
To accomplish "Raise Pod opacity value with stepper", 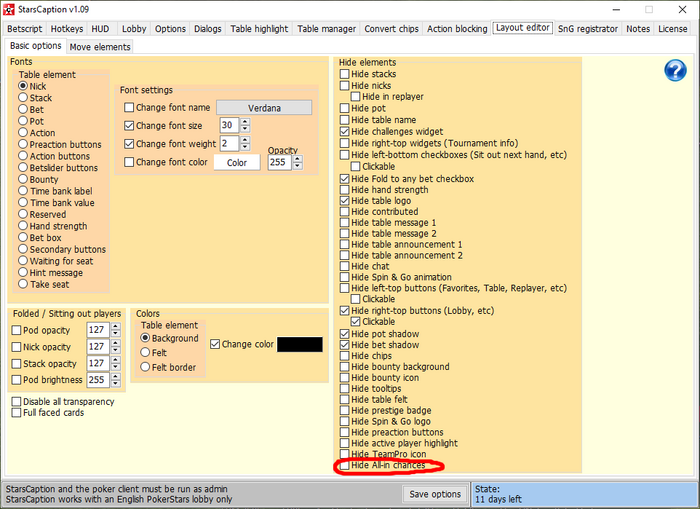I will click(x=114, y=325).
